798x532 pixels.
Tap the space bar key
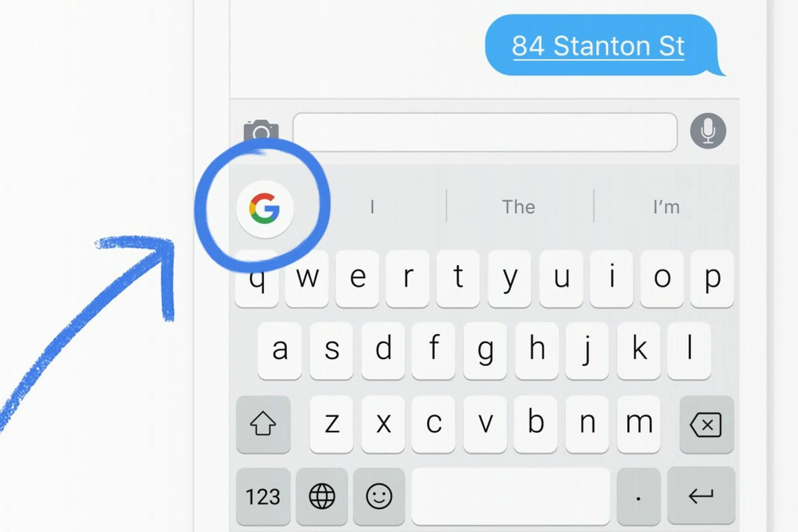pyautogui.click(x=511, y=496)
